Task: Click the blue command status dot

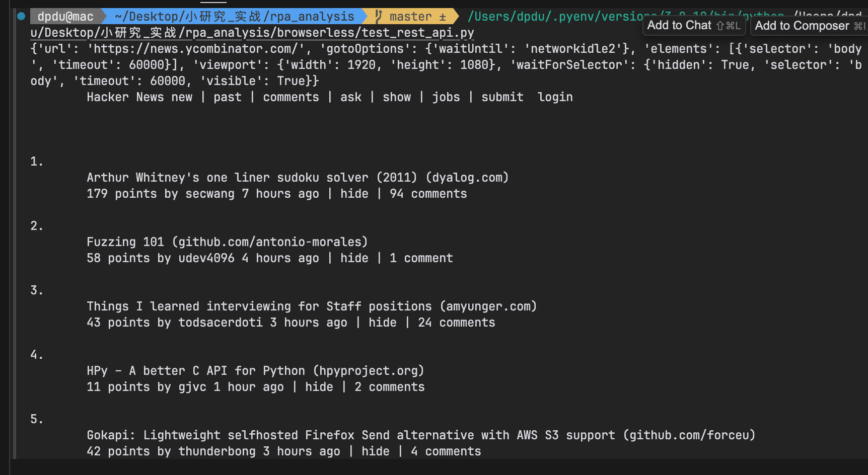Action: tap(21, 16)
